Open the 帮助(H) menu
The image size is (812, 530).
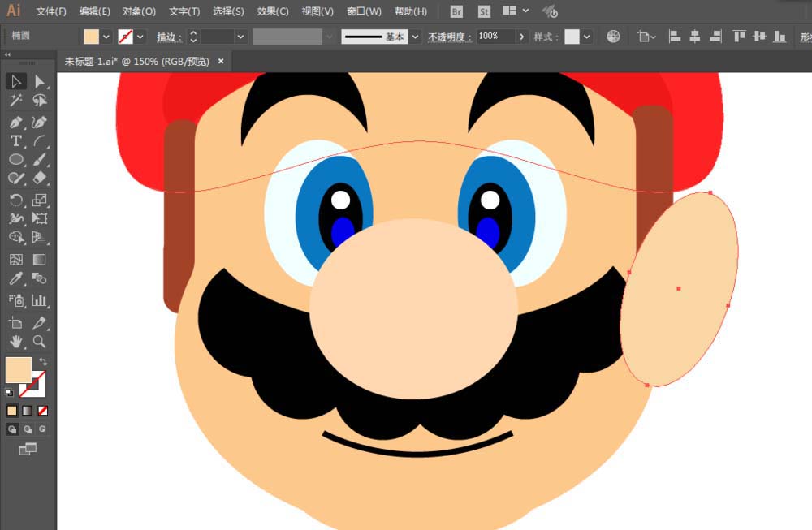coord(411,11)
